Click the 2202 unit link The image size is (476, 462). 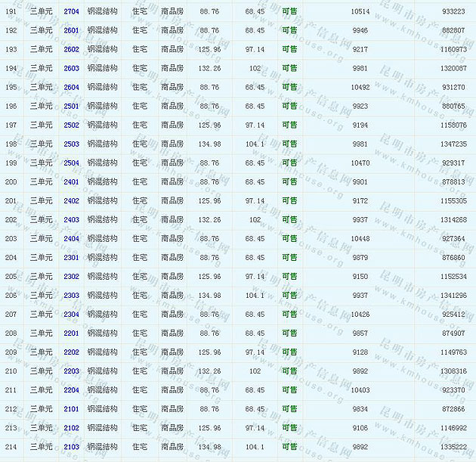click(71, 352)
